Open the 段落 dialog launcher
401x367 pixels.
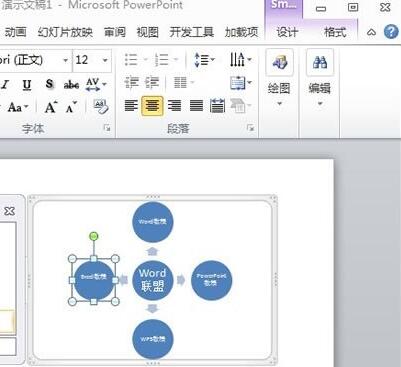coord(250,128)
